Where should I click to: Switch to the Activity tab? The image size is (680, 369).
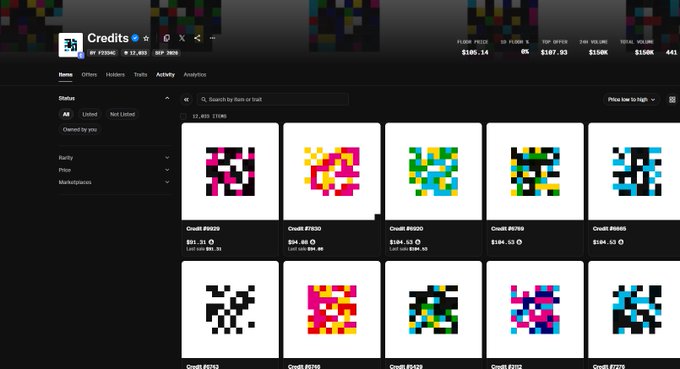point(165,75)
